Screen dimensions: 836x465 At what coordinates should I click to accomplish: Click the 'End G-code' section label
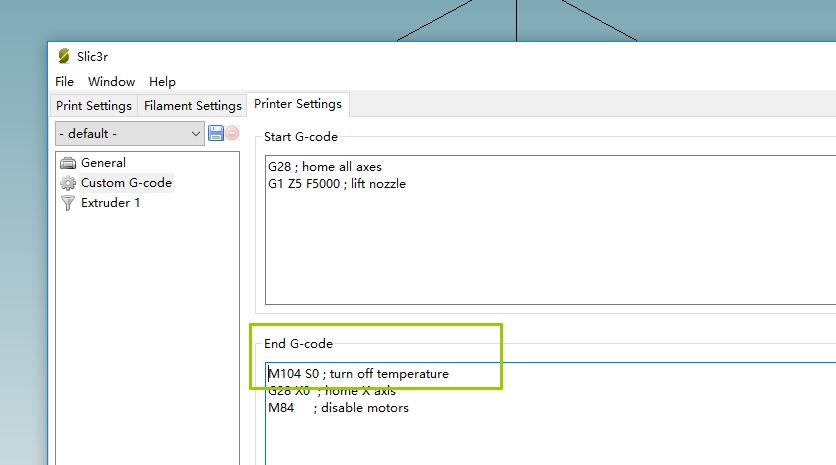click(x=299, y=344)
